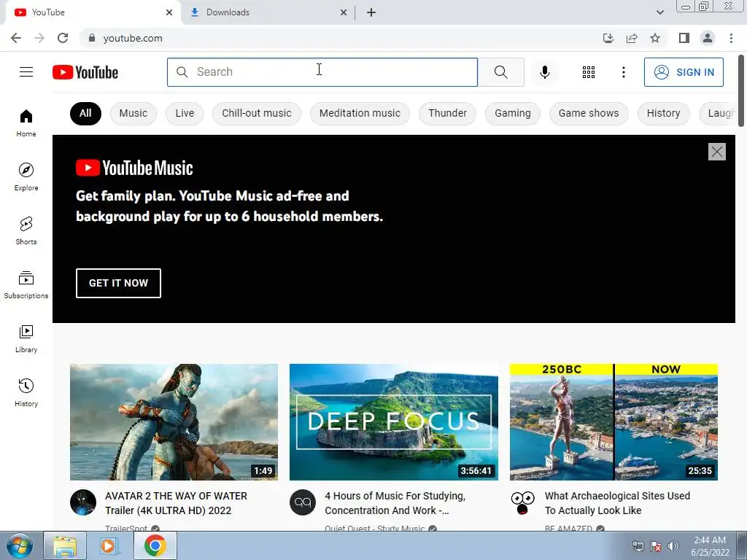Click the search magnifier button
The height and width of the screenshot is (560, 747).
click(500, 72)
